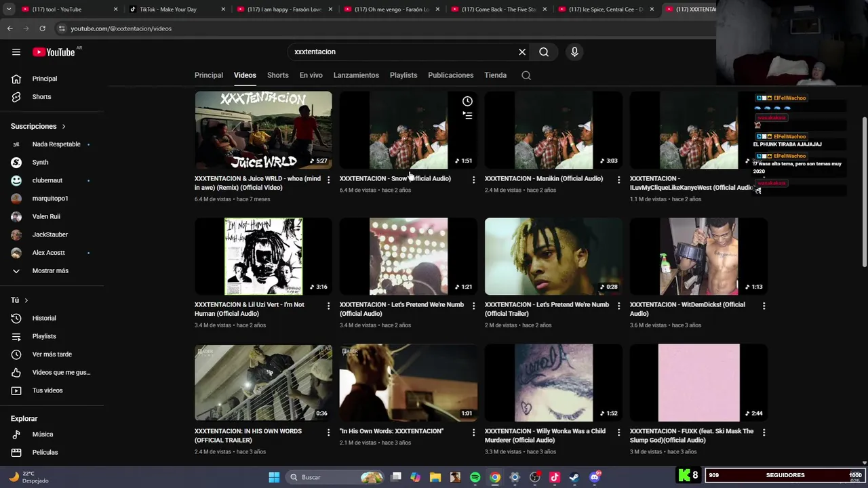The image size is (868, 488).
Task: Open the En vivo tab
Action: [x=311, y=75]
